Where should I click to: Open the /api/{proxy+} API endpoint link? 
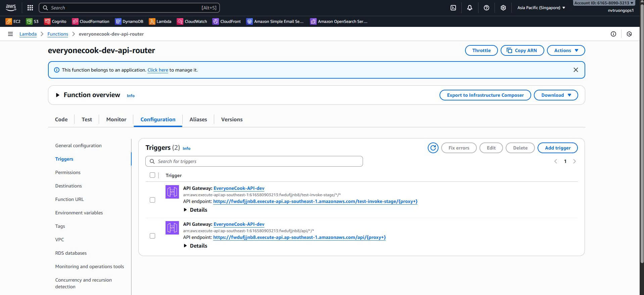click(x=300, y=237)
